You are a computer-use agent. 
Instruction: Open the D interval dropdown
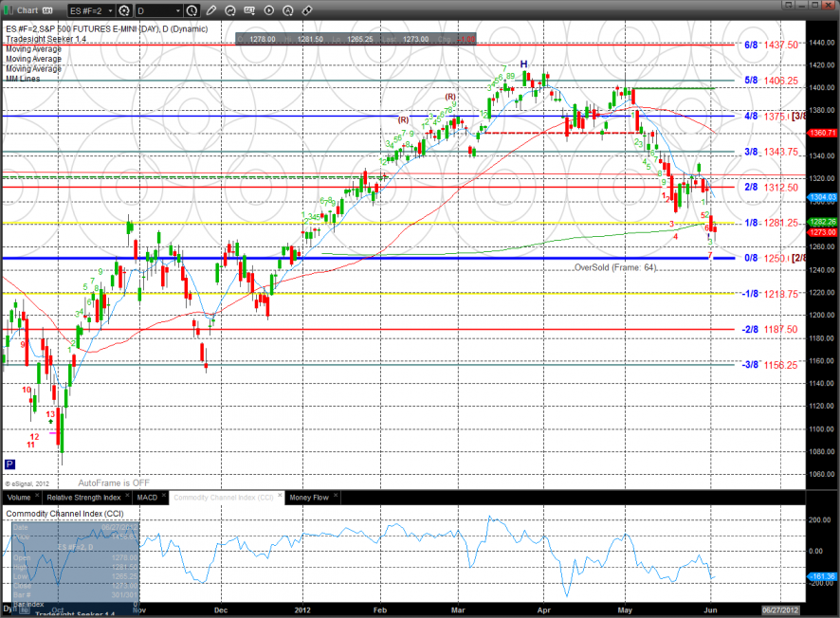(177, 10)
